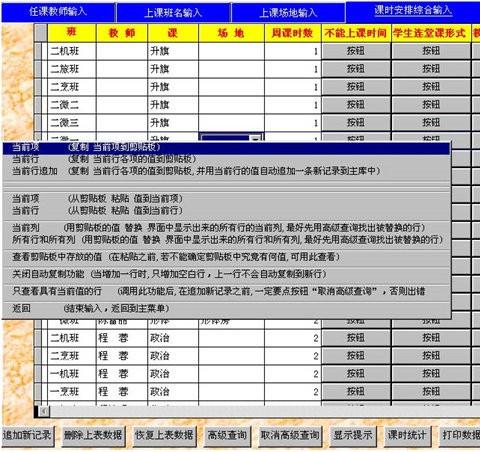The height and width of the screenshot is (452, 480).
Task: Open the 上课班名输入 tab
Action: (x=173, y=13)
